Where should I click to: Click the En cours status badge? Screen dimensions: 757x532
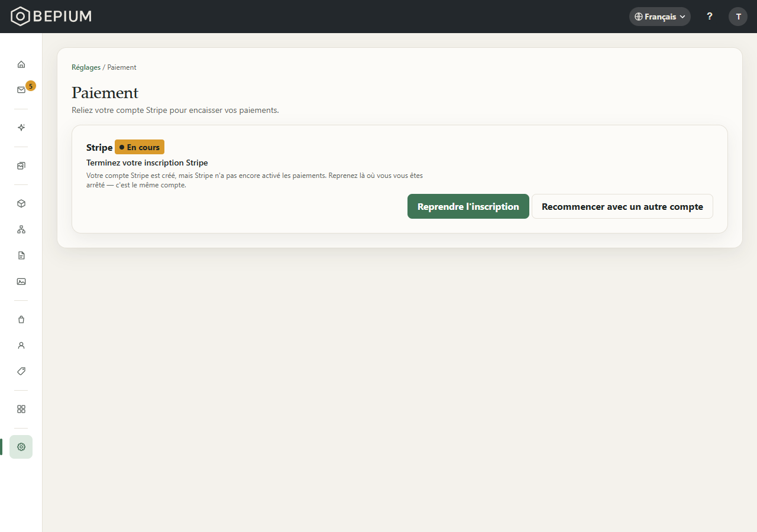coord(140,147)
